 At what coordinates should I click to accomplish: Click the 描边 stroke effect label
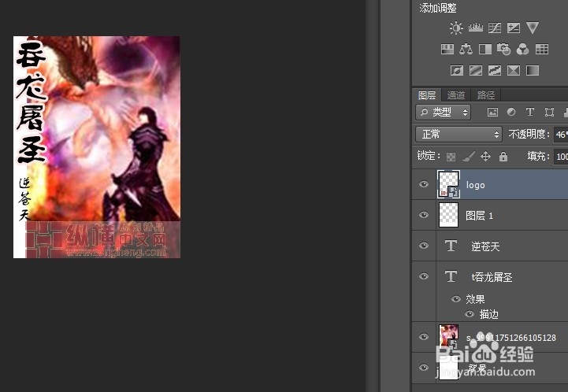pyautogui.click(x=488, y=314)
